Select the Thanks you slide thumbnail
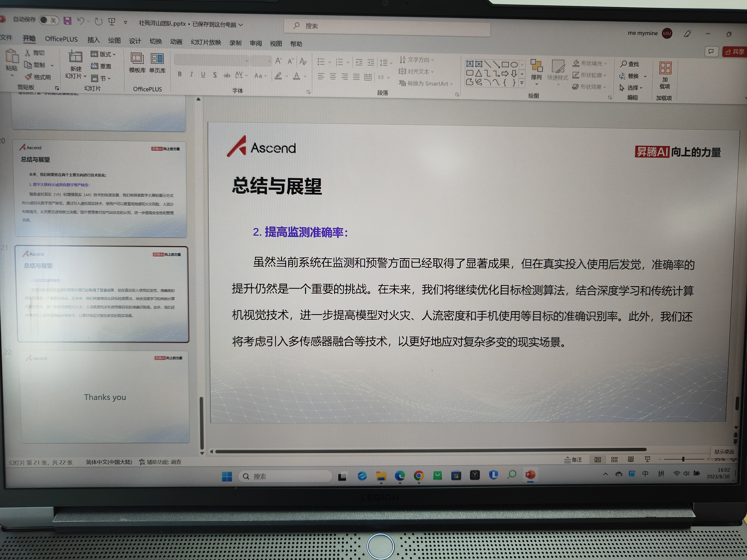Viewport: 747px width, 560px height. point(105,397)
